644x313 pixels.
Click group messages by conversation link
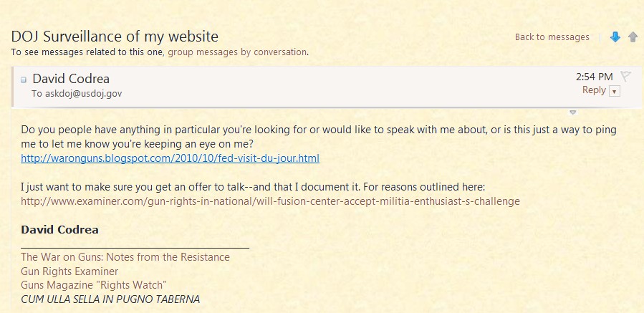point(238,52)
